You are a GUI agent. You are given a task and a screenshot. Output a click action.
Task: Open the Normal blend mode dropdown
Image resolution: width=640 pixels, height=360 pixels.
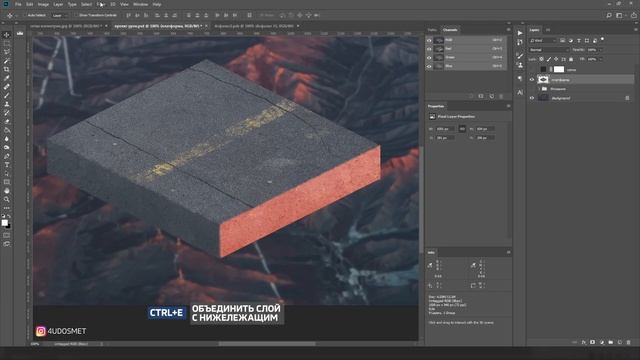pos(549,50)
